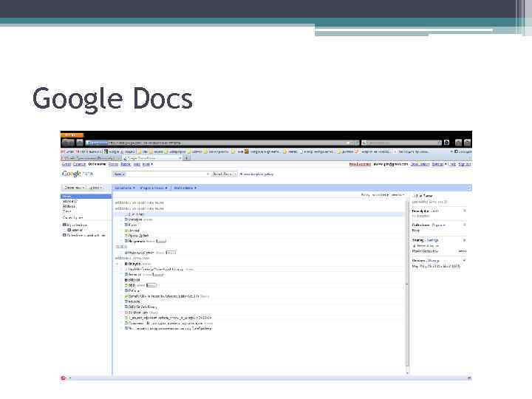532x399 pixels.
Task: Open the Sharing settings link in details pane
Action: (432, 240)
